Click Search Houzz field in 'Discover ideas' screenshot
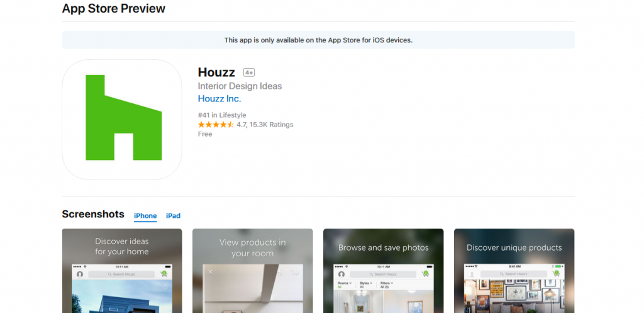 click(x=121, y=274)
